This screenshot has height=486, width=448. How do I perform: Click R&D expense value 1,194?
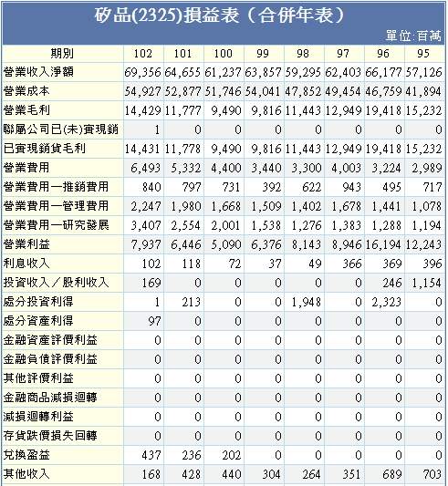(x=427, y=225)
